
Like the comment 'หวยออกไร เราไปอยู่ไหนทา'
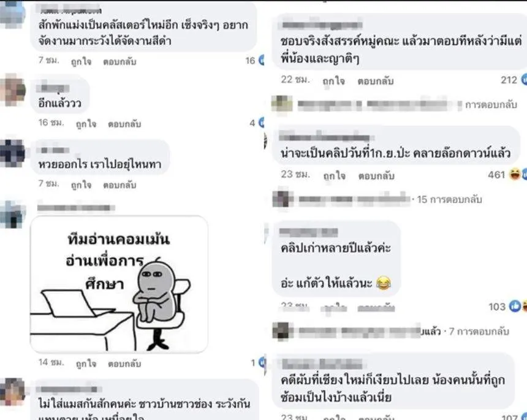tap(81, 185)
